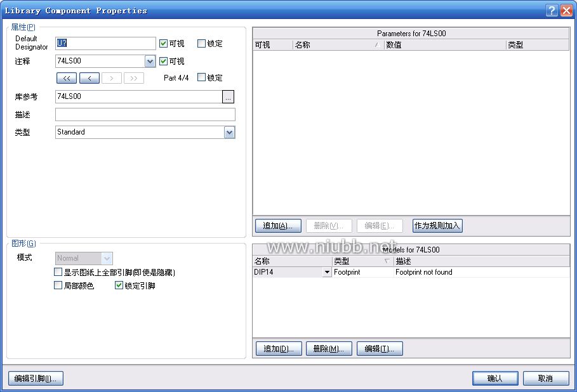This screenshot has height=392, width=577.
Task: Open the browse button next to 库参考
Action: [228, 96]
